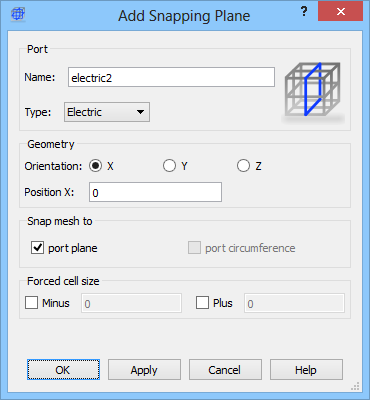
Task: Enable the Minus forced cell size checkbox
Action: pos(31,303)
